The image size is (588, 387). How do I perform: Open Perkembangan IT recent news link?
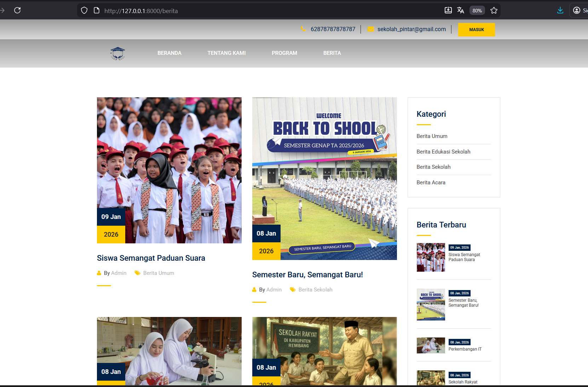pos(465,349)
